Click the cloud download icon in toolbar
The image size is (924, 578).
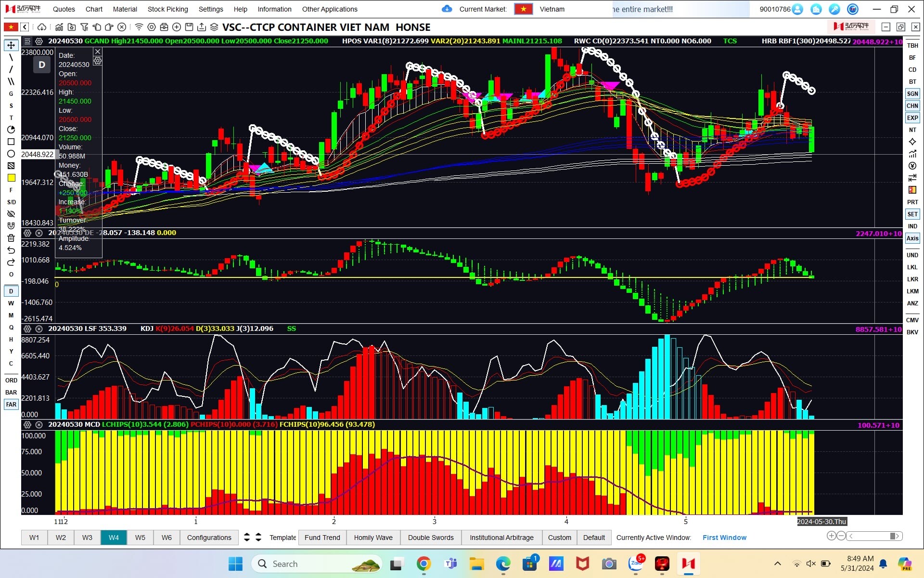(x=42, y=27)
